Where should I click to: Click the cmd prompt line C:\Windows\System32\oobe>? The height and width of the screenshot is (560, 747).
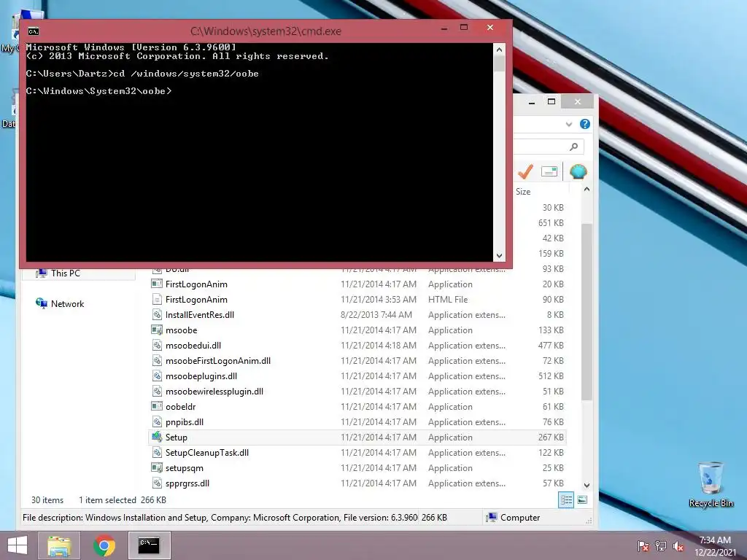click(98, 91)
